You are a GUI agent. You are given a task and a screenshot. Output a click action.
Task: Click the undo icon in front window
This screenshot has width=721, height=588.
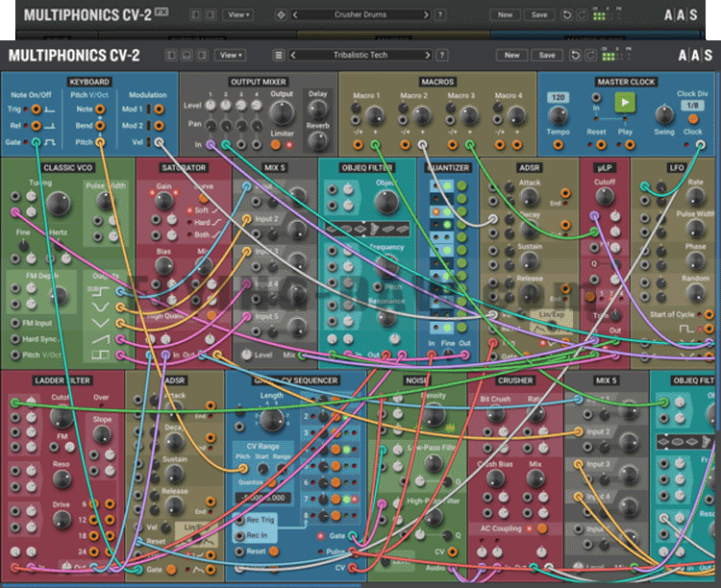click(575, 55)
